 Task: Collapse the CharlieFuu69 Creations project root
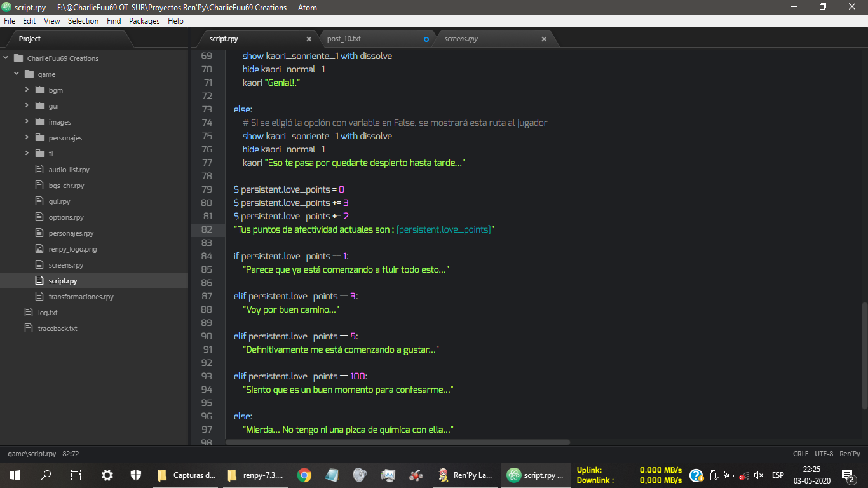[6, 58]
